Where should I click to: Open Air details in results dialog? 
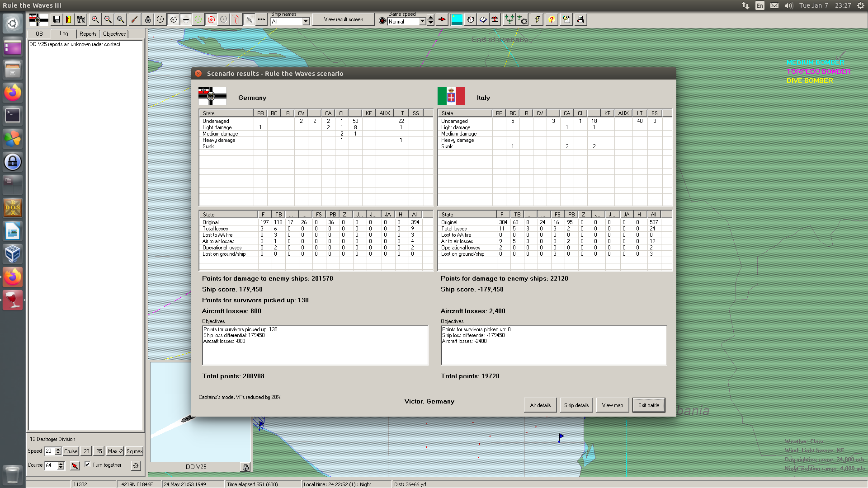pos(540,405)
